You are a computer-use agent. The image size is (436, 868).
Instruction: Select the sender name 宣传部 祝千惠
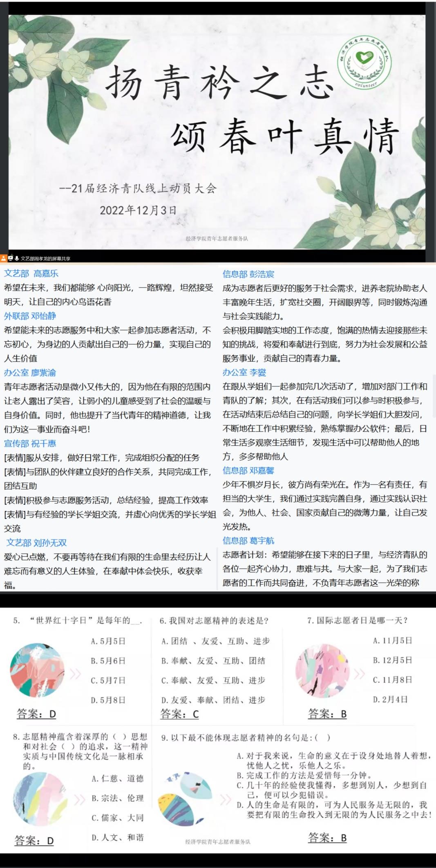[30, 444]
